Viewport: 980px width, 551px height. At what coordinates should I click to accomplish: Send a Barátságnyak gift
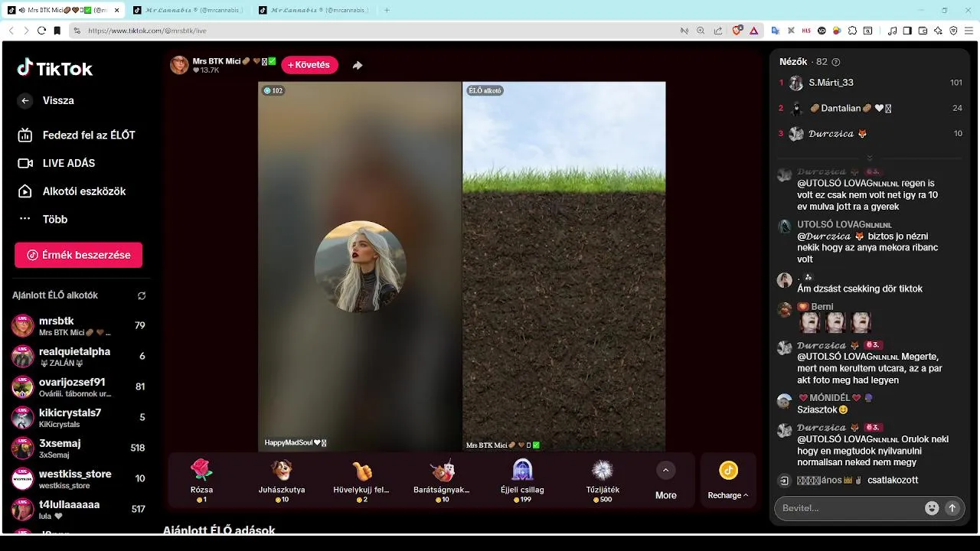442,481
